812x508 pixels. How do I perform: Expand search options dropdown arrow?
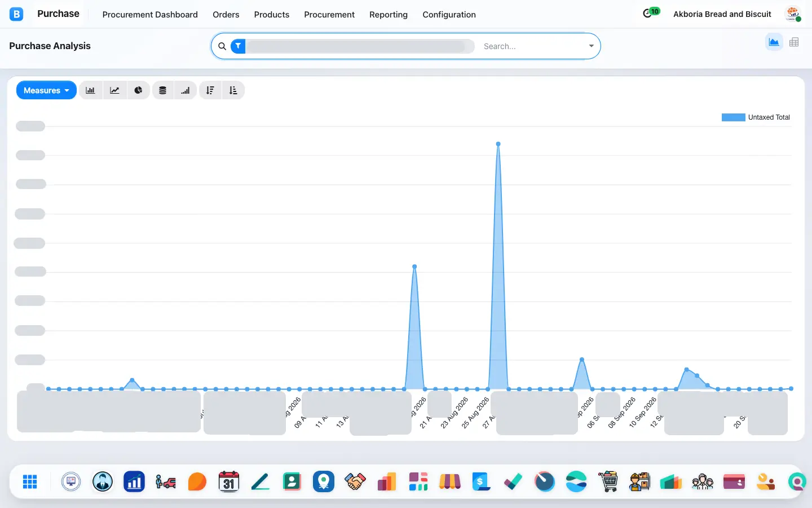point(591,46)
